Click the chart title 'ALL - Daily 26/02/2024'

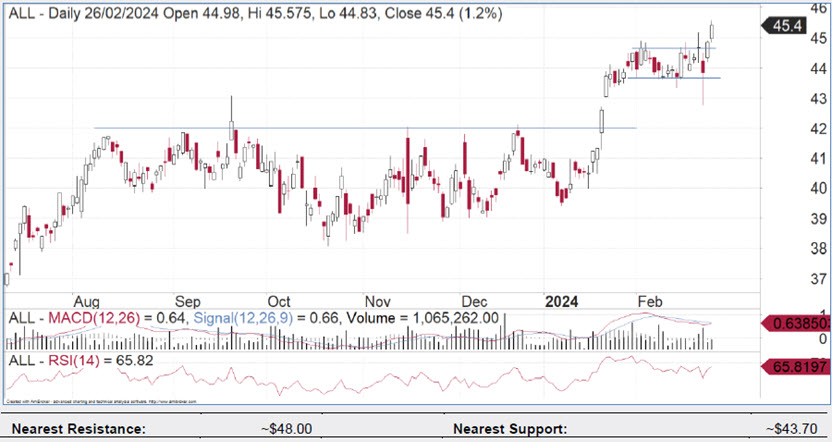pyautogui.click(x=83, y=13)
